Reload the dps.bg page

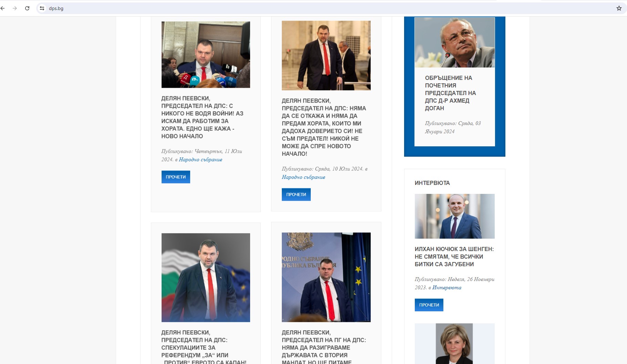tap(27, 8)
